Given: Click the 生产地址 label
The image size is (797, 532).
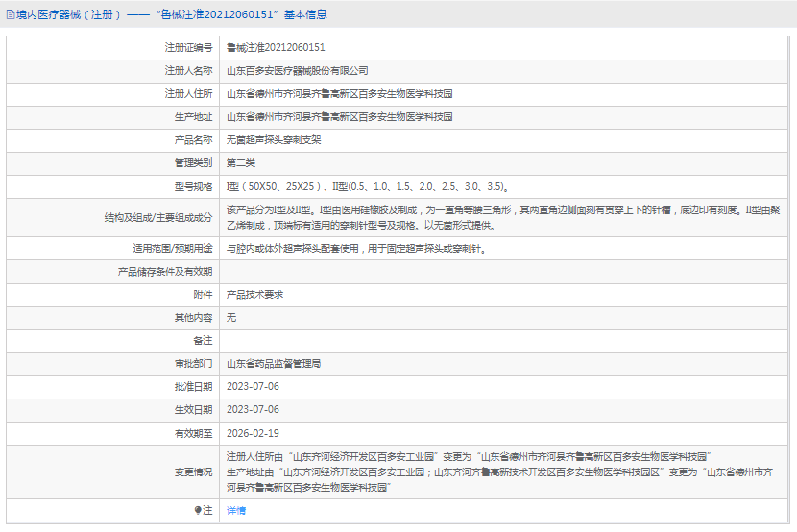Looking at the screenshot, I should (x=193, y=117).
